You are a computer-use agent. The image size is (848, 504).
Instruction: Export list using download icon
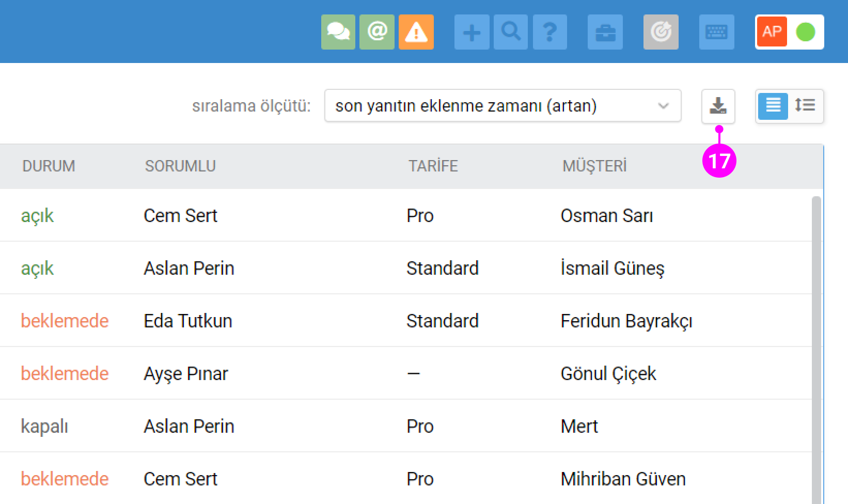718,106
